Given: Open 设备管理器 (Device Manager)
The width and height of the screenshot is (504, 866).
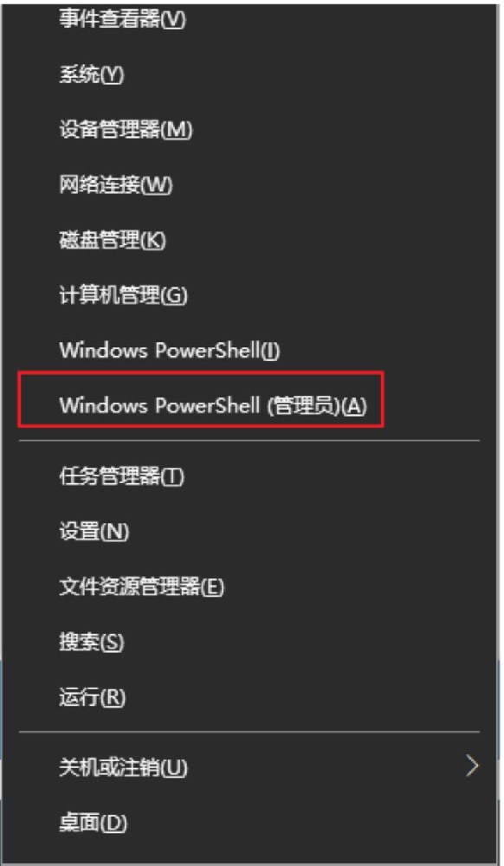Looking at the screenshot, I should pyautogui.click(x=249, y=131).
